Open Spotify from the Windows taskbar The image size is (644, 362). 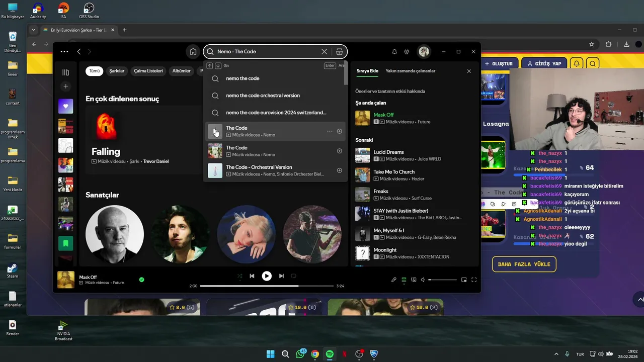pos(330,354)
